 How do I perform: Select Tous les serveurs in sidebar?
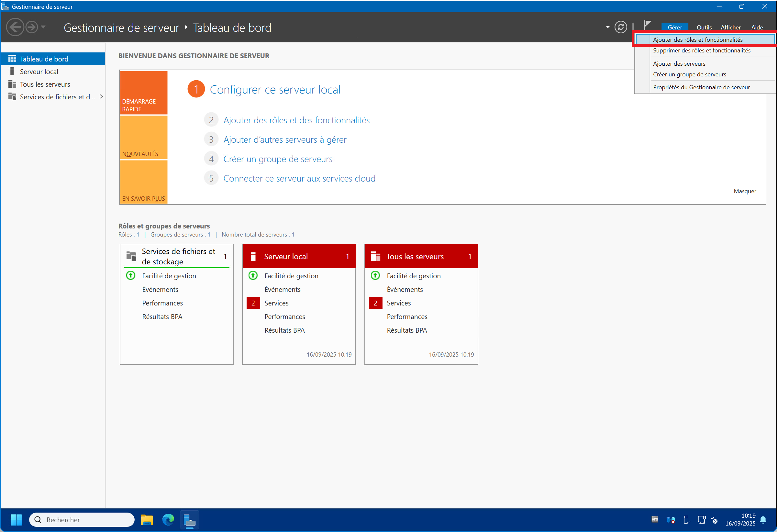[x=45, y=84]
